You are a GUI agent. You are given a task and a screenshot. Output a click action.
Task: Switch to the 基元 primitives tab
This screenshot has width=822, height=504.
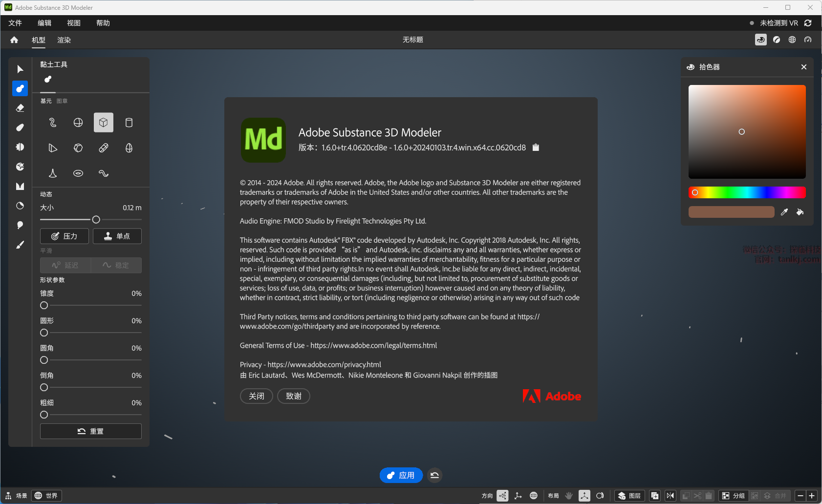click(x=46, y=101)
